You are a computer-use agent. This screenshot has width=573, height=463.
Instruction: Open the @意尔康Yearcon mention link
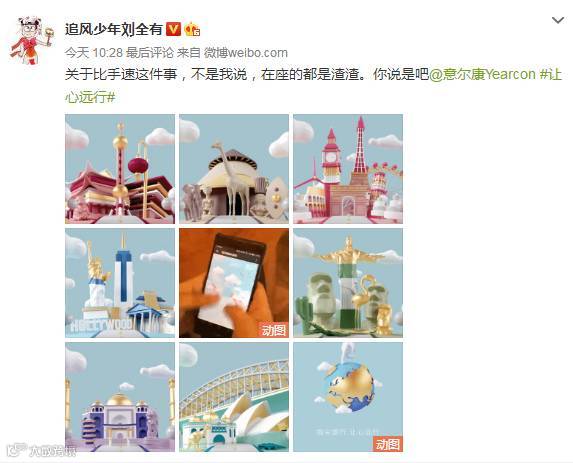(x=482, y=75)
